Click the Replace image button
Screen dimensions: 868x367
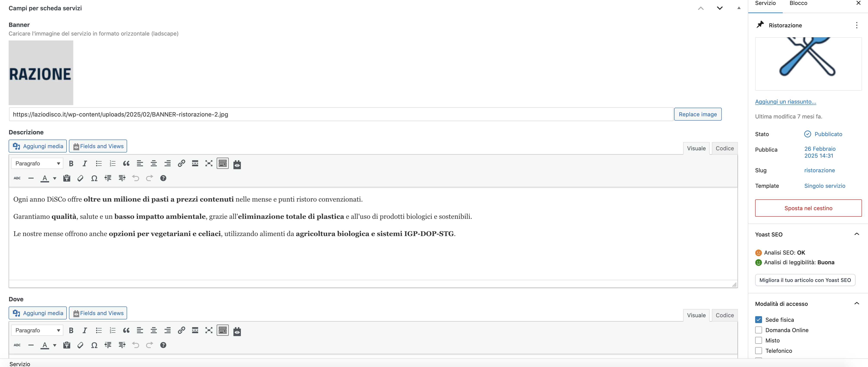point(697,114)
